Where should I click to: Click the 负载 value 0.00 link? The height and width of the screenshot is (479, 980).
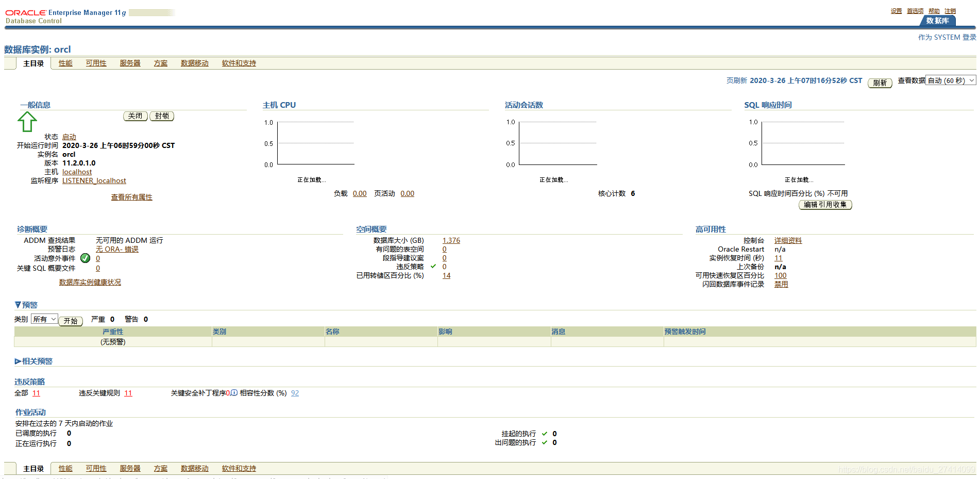(x=360, y=193)
